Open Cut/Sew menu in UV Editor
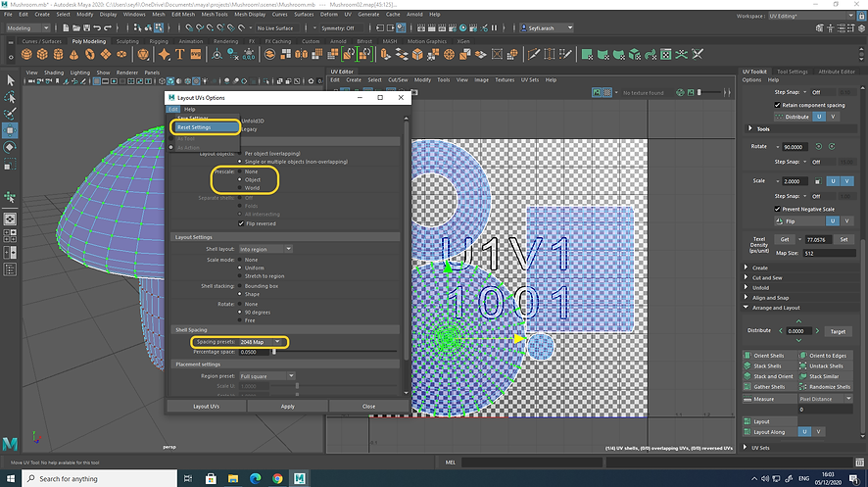Image resolution: width=868 pixels, height=487 pixels. coord(398,79)
